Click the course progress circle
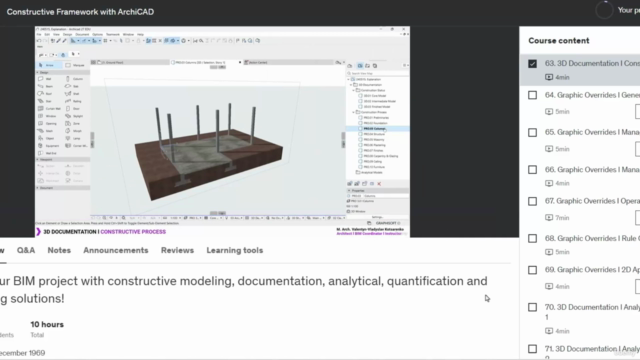The image size is (640, 360). 604,10
